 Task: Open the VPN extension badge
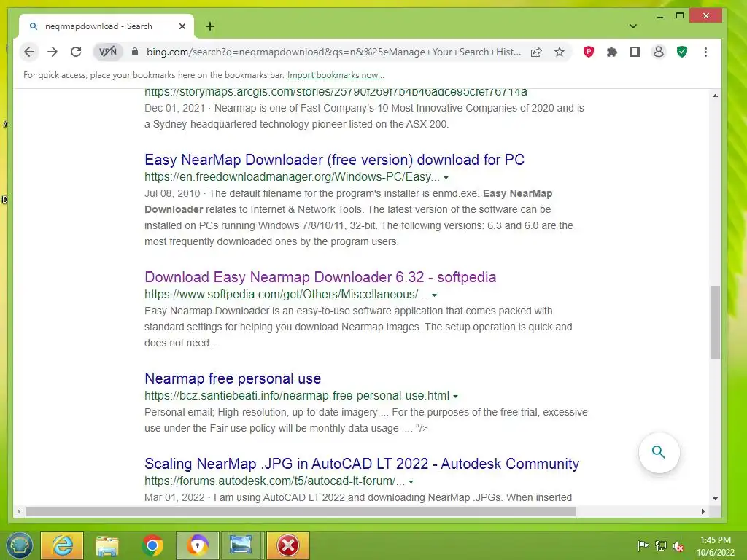coord(108,52)
